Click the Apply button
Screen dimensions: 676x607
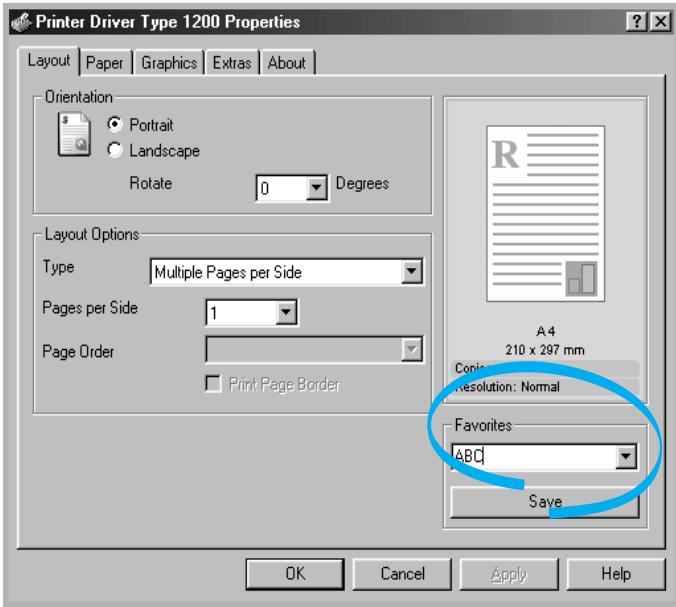pyautogui.click(x=509, y=574)
